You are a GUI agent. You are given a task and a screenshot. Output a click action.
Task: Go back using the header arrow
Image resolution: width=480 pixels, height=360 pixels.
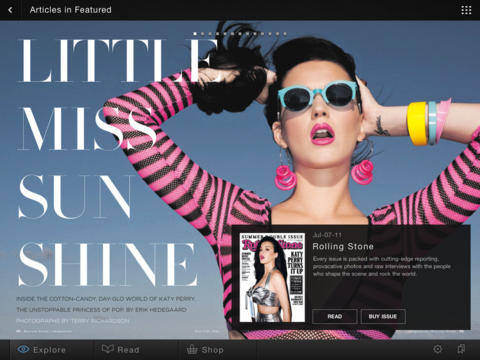click(10, 10)
